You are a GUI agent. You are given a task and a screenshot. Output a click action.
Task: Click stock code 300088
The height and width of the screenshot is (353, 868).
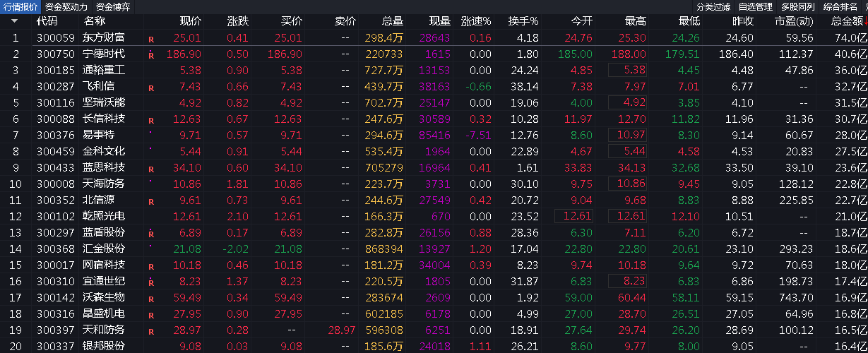55,119
